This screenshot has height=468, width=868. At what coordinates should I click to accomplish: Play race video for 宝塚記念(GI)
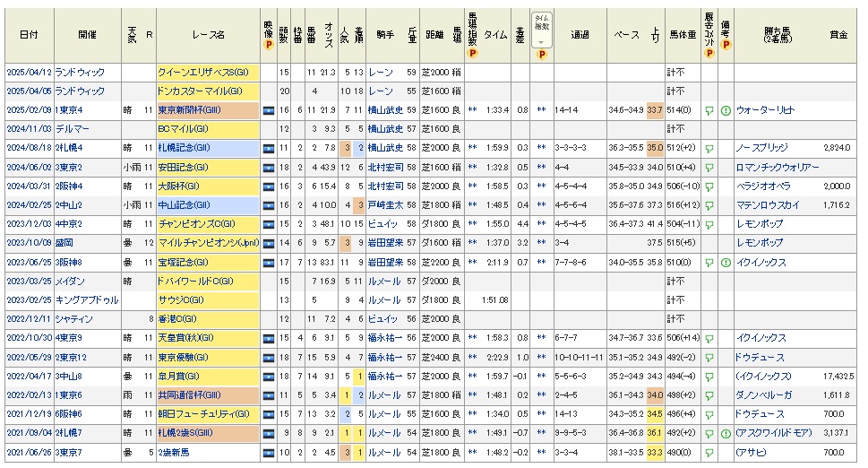point(269,263)
